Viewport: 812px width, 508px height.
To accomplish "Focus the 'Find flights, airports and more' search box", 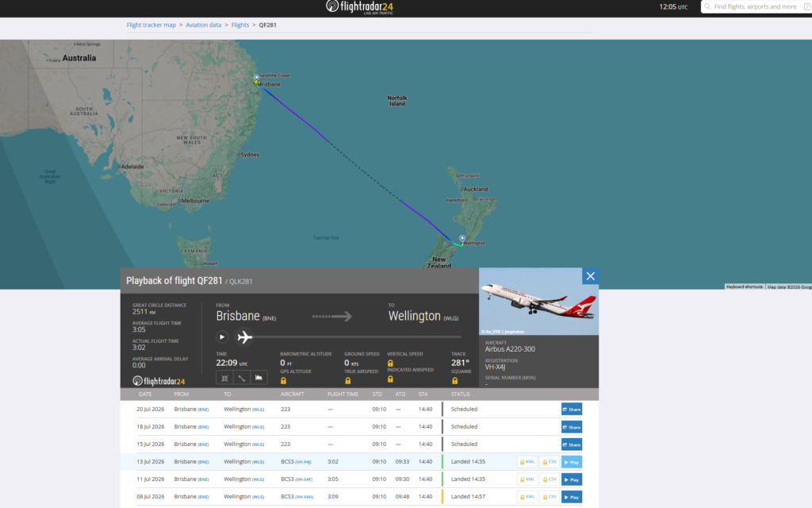I will pyautogui.click(x=756, y=6).
